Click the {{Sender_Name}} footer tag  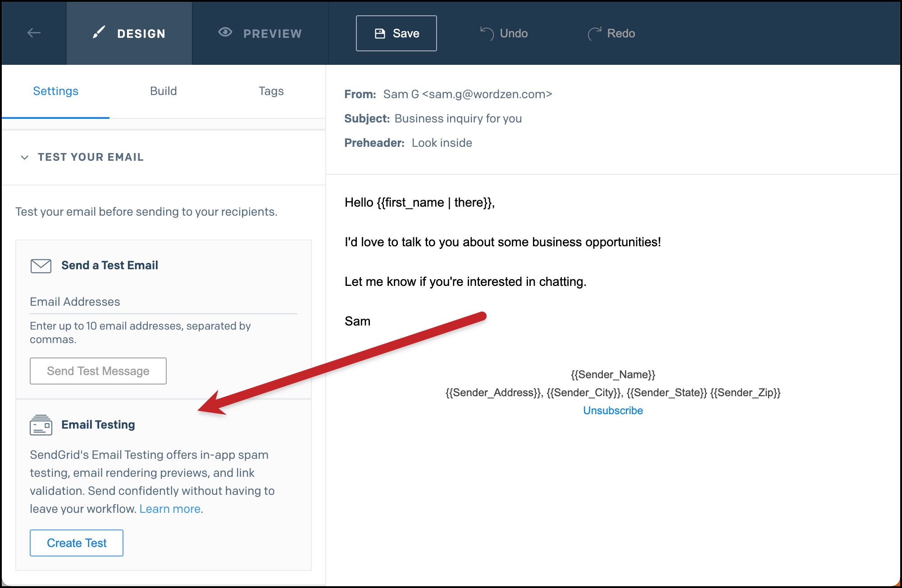[x=613, y=375]
